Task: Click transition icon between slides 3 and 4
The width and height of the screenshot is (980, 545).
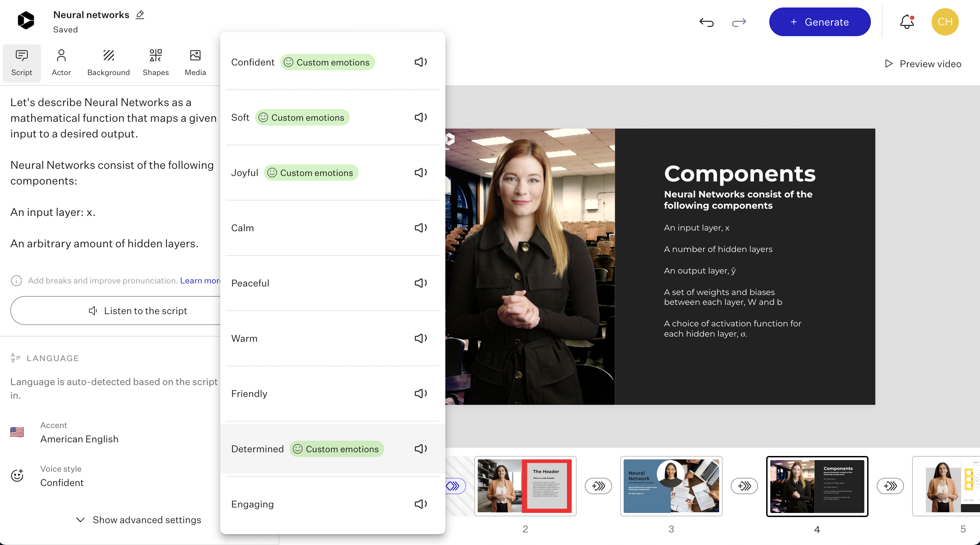Action: [744, 486]
